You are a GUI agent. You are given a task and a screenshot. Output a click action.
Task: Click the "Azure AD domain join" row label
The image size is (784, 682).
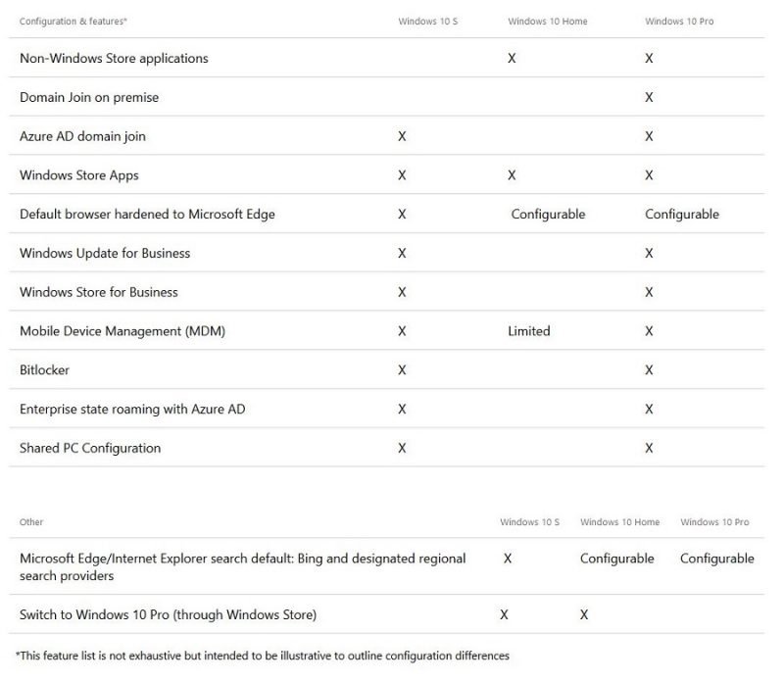[82, 136]
